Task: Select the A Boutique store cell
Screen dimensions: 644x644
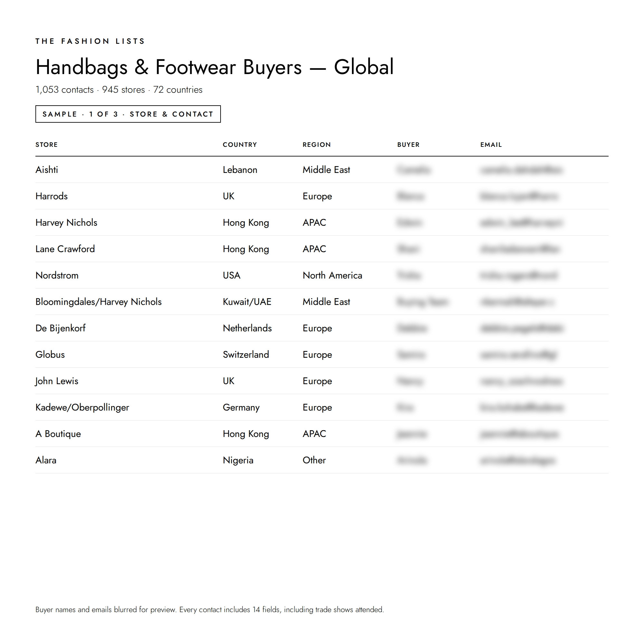Action: click(58, 434)
